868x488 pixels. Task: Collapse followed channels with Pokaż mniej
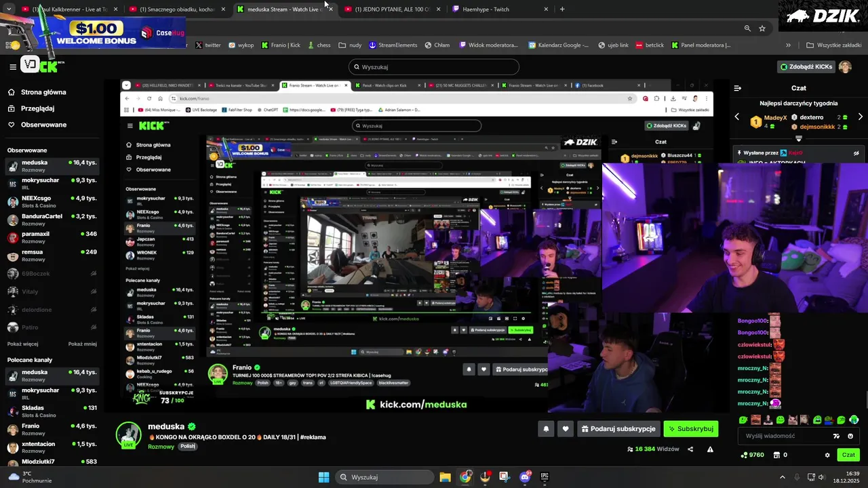(82, 344)
